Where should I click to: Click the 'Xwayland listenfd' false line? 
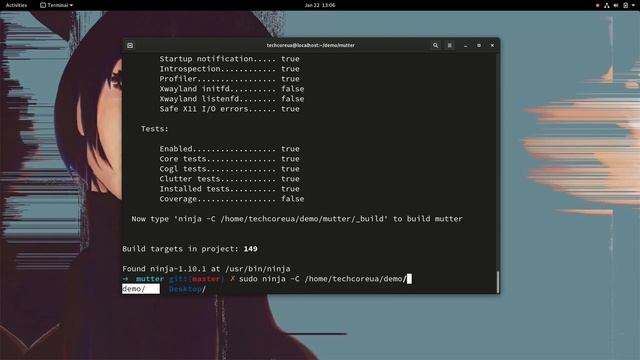point(231,99)
